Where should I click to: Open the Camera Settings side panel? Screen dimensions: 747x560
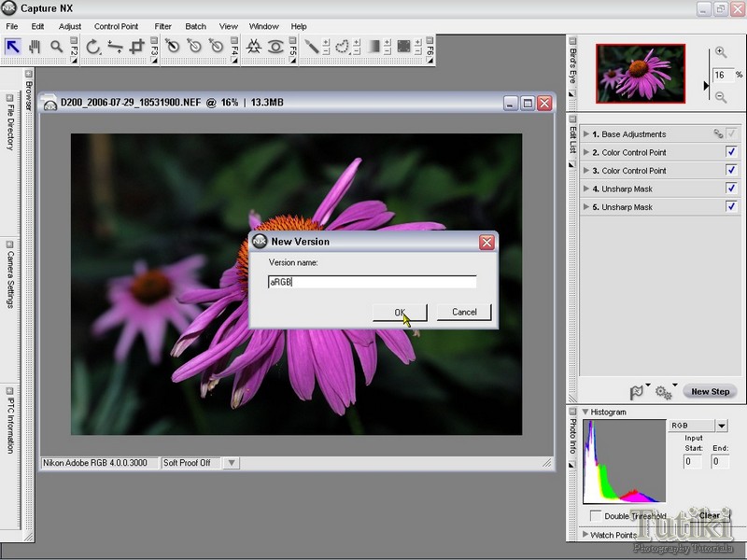[x=10, y=275]
